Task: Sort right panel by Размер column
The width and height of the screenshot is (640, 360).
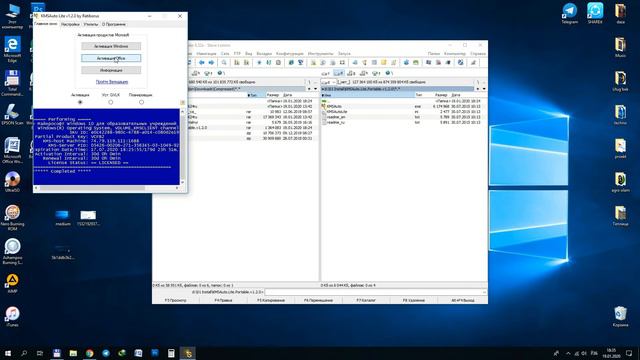Action: click(x=441, y=95)
